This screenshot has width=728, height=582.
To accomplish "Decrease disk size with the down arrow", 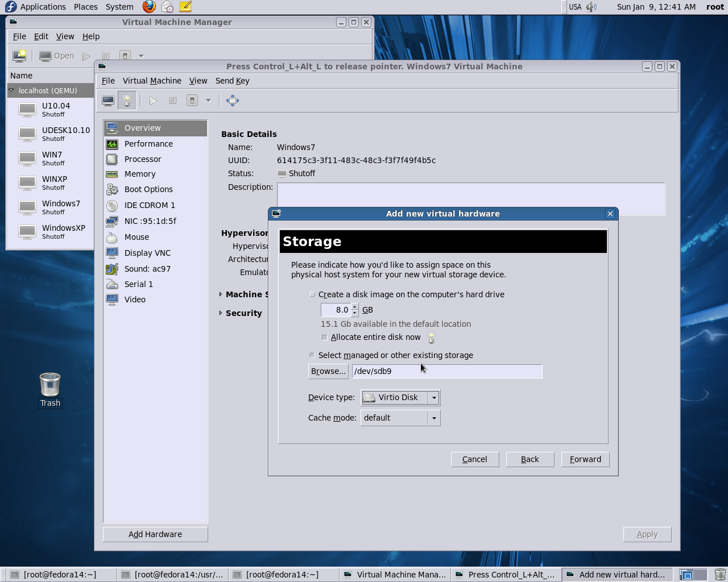I will pos(355,313).
